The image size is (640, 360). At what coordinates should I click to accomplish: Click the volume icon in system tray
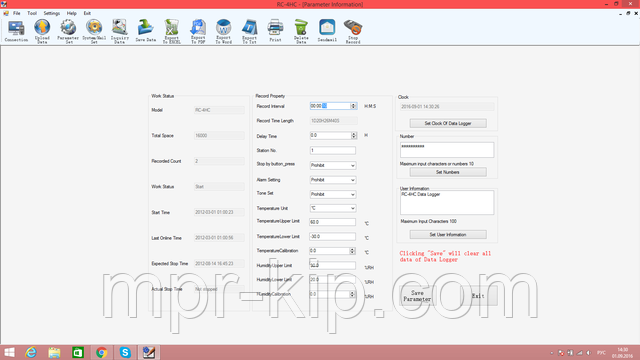(x=589, y=353)
